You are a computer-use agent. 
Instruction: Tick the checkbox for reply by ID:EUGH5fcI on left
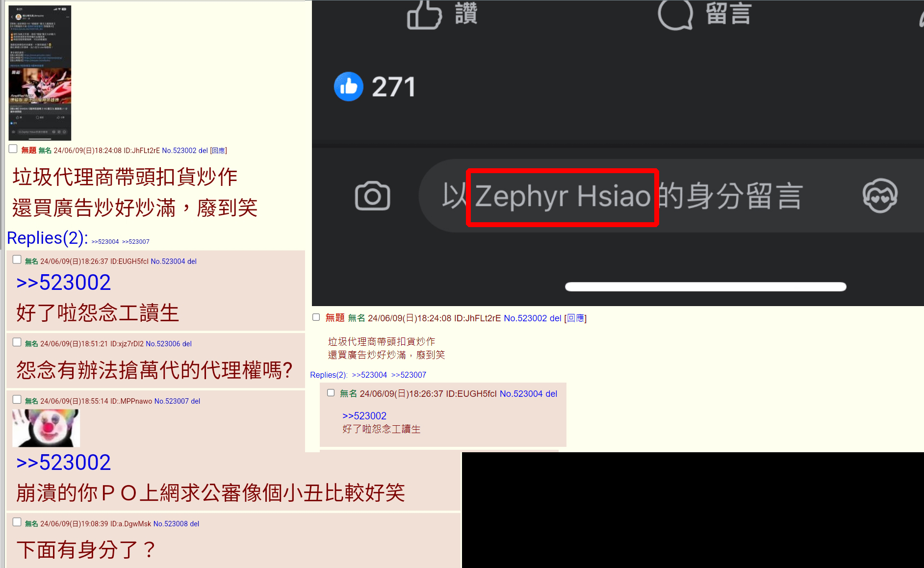17,259
